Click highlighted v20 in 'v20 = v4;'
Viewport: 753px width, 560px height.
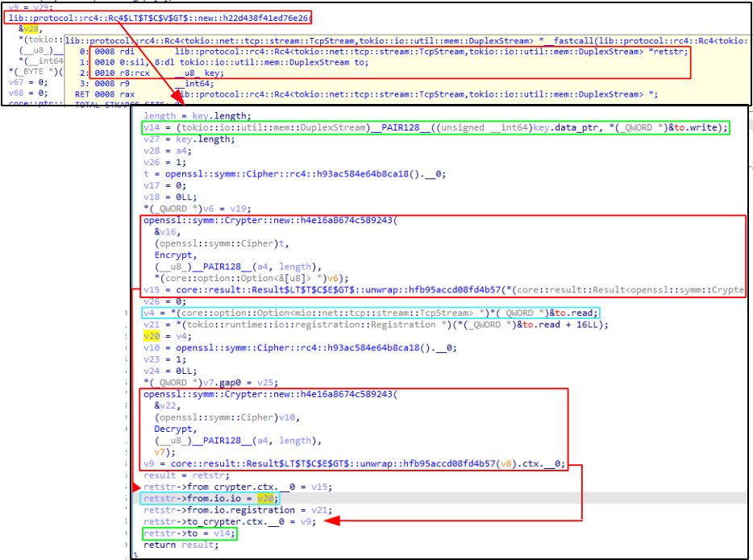point(151,336)
